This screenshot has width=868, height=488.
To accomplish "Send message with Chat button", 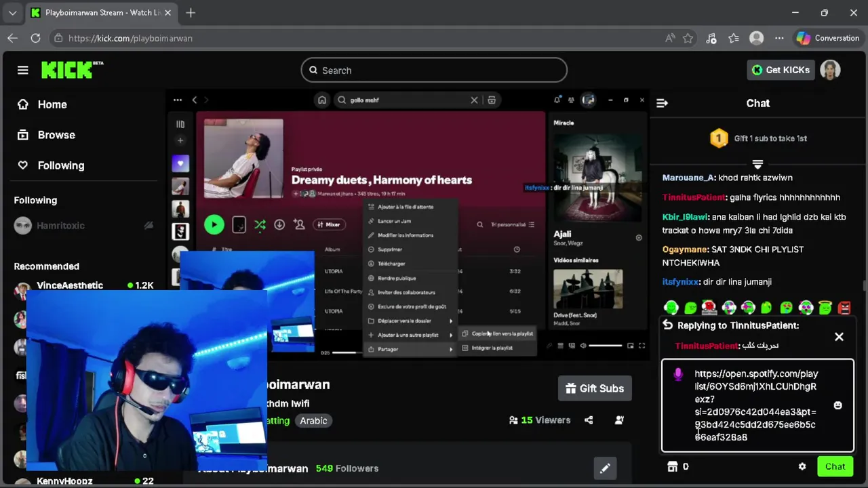I will coord(835,466).
